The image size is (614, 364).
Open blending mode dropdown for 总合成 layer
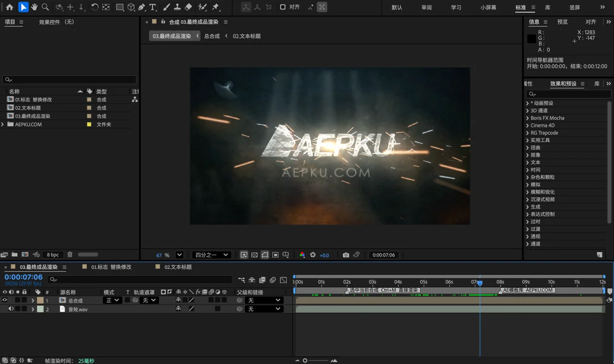pos(113,300)
